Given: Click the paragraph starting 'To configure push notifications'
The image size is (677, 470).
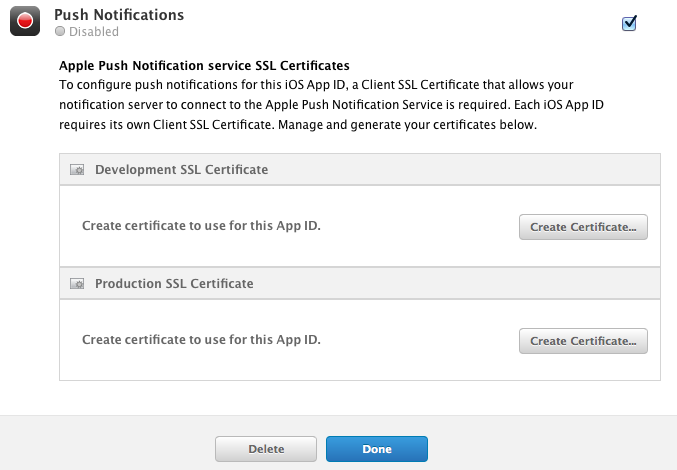Looking at the screenshot, I should click(x=331, y=105).
